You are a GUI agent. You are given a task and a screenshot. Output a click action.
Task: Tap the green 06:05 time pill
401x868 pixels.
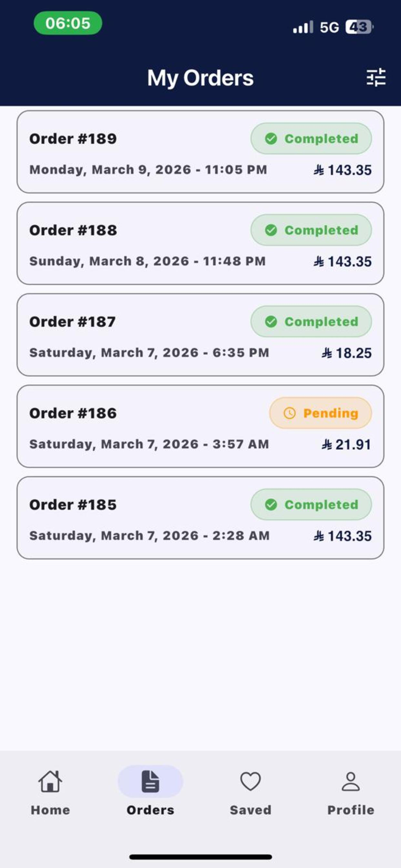[x=68, y=23]
